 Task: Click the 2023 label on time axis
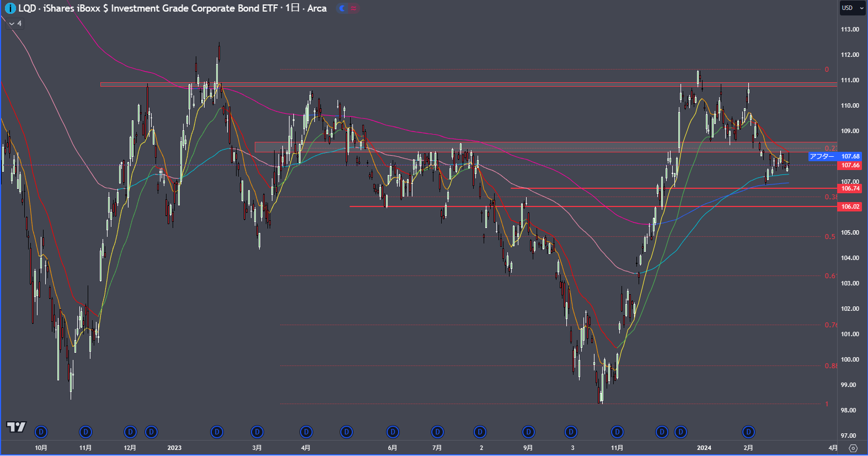(x=174, y=448)
